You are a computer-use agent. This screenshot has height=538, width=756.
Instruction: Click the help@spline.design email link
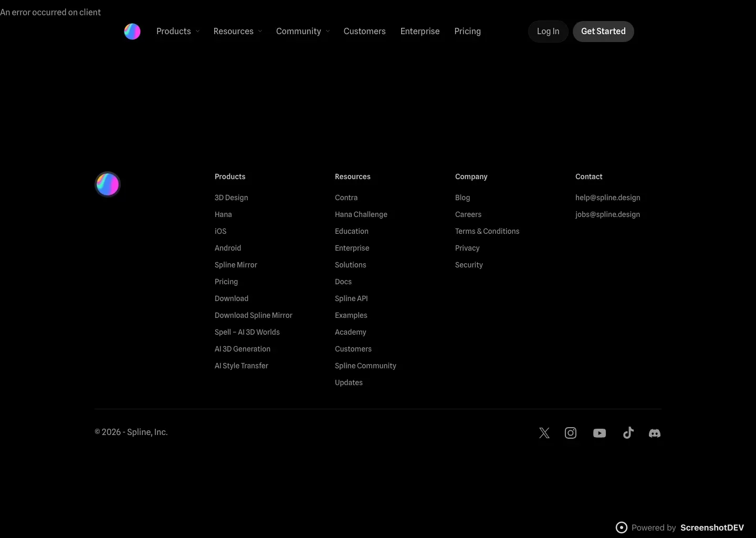click(x=608, y=198)
